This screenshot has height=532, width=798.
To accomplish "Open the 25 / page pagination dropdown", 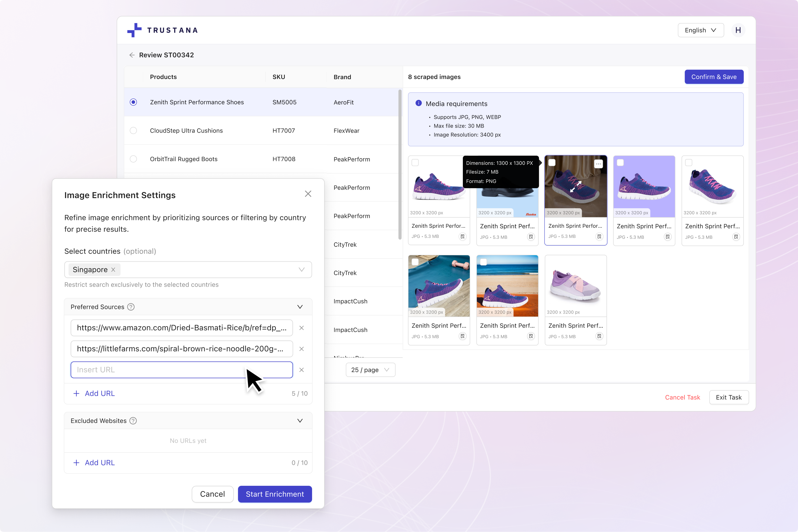I will tap(370, 370).
